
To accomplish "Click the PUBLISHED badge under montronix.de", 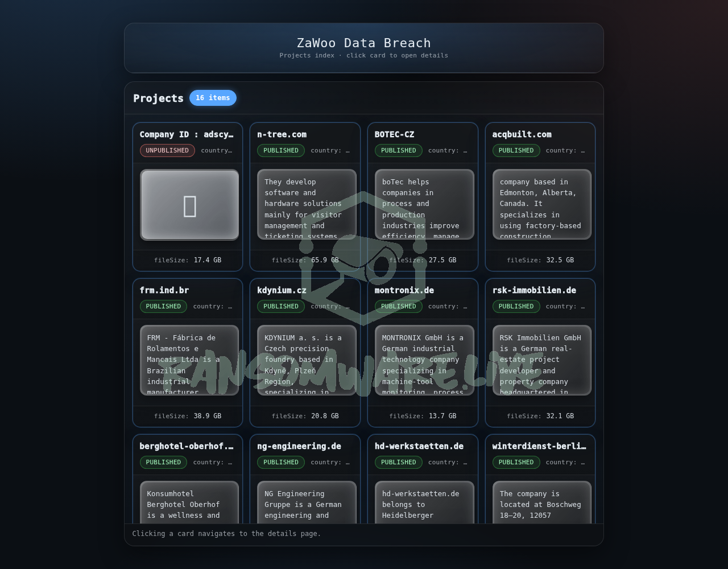I will [x=399, y=306].
